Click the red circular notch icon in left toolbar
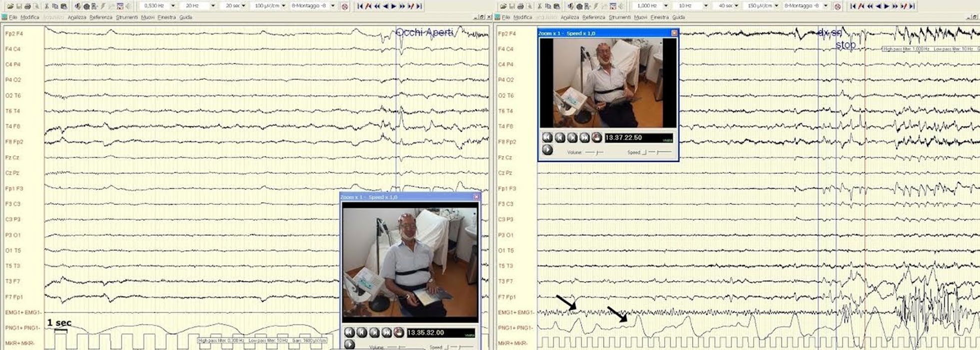This screenshot has width=980, height=350. click(344, 6)
